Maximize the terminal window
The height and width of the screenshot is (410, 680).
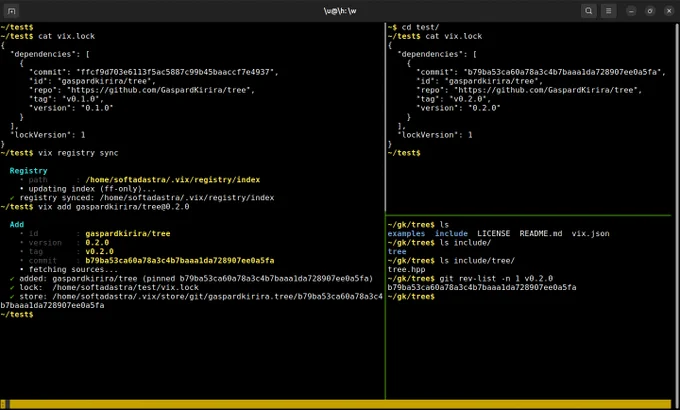(650, 11)
